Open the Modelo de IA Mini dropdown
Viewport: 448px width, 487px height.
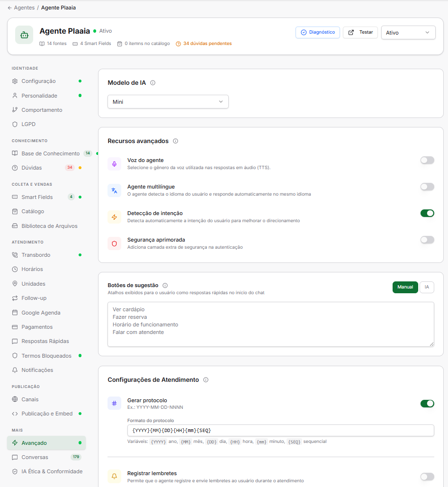[x=168, y=102]
